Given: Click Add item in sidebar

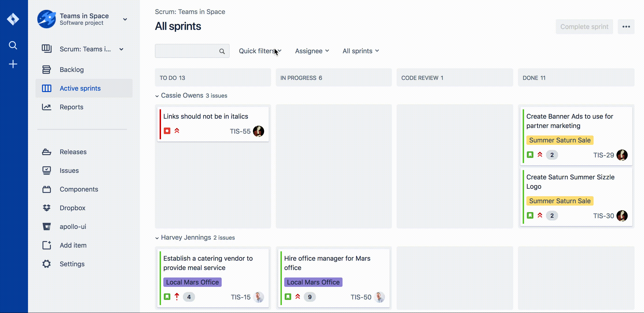Looking at the screenshot, I should pyautogui.click(x=73, y=245).
